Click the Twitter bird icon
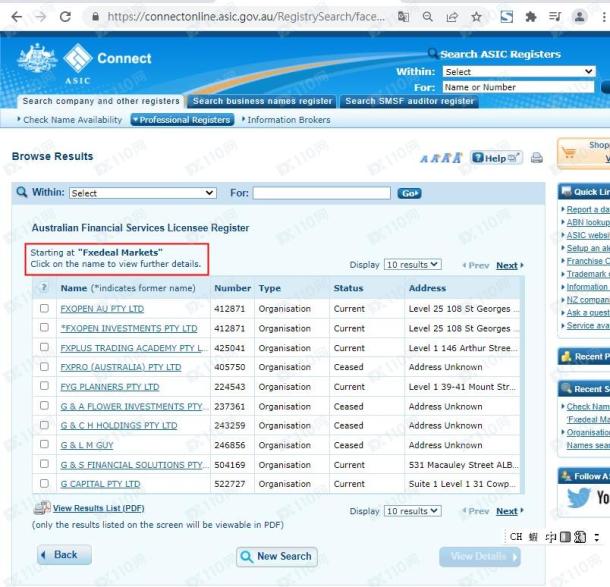This screenshot has height=587, width=610. [578, 497]
